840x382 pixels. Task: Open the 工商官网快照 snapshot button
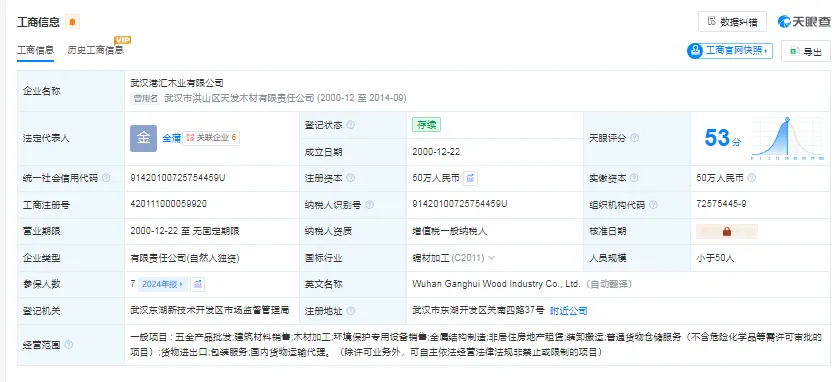click(730, 51)
